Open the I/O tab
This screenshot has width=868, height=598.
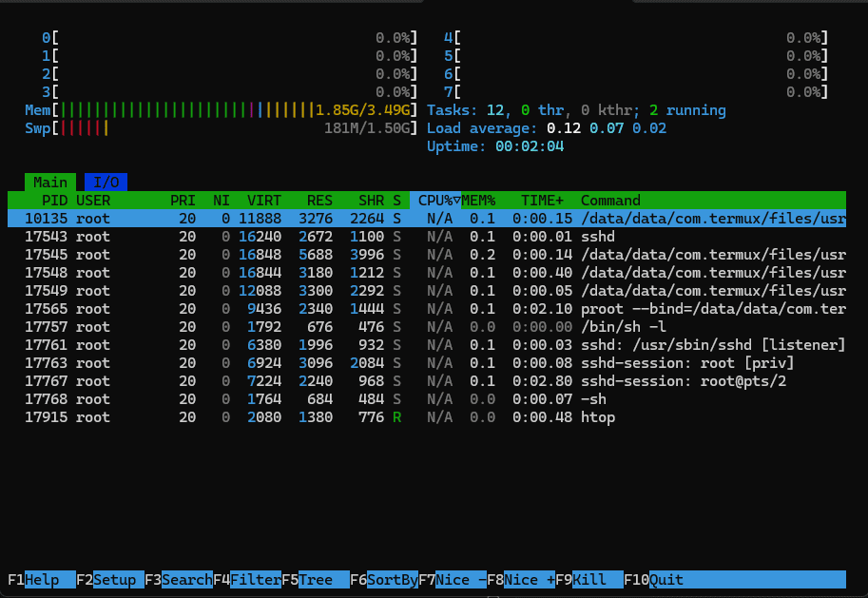(106, 183)
